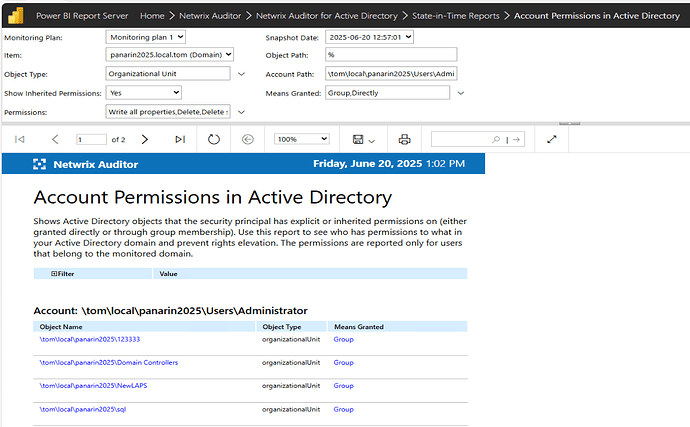This screenshot has height=427, width=690.
Task: Expand the Object Type multi-select arrow
Action: click(241, 74)
